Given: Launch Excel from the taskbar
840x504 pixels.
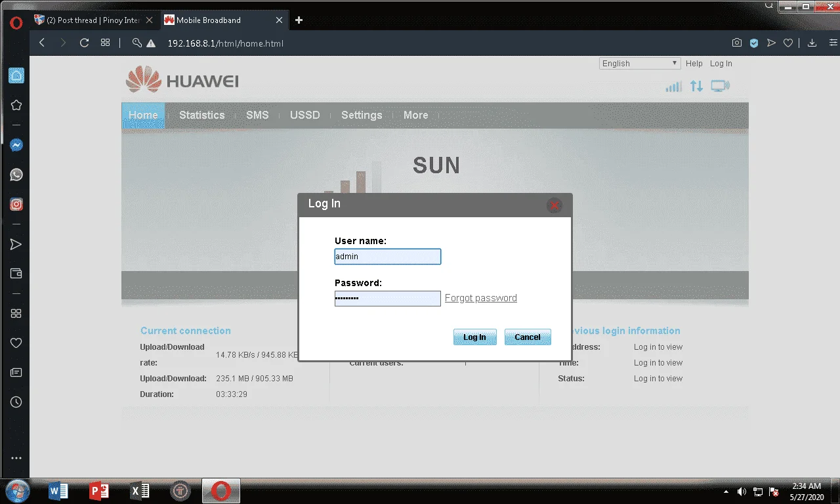Looking at the screenshot, I should pos(140,491).
